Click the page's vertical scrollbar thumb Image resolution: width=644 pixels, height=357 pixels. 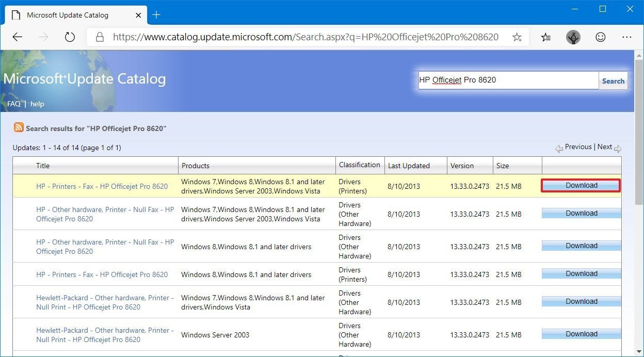coord(639,133)
